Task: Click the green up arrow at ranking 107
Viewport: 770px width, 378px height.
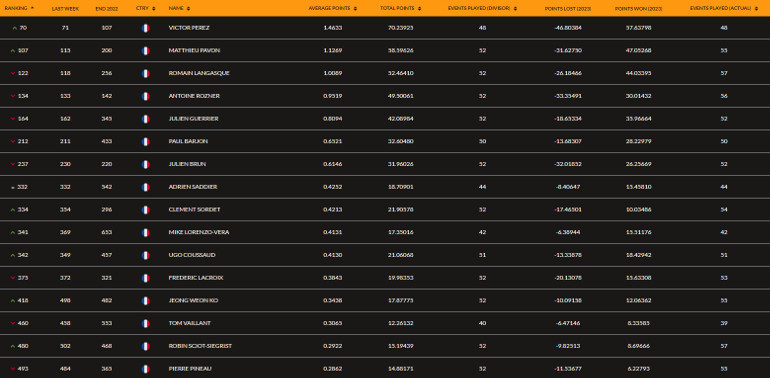Action: (x=12, y=51)
